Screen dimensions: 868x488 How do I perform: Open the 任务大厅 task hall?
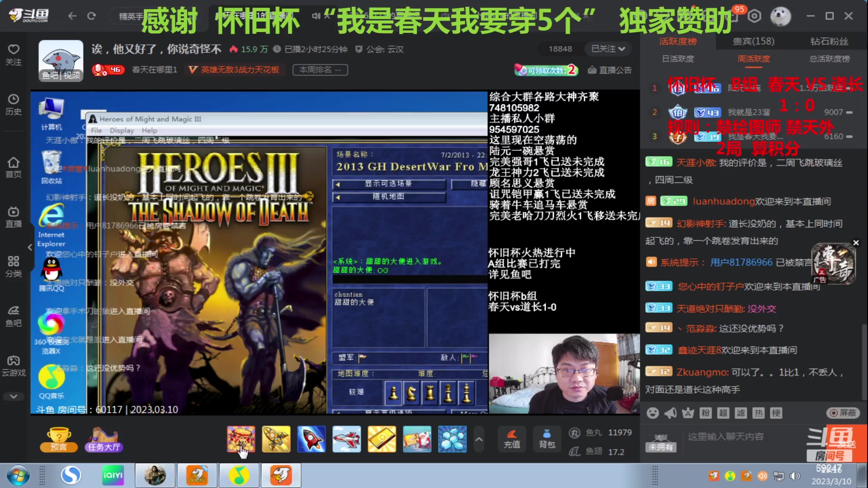click(104, 440)
